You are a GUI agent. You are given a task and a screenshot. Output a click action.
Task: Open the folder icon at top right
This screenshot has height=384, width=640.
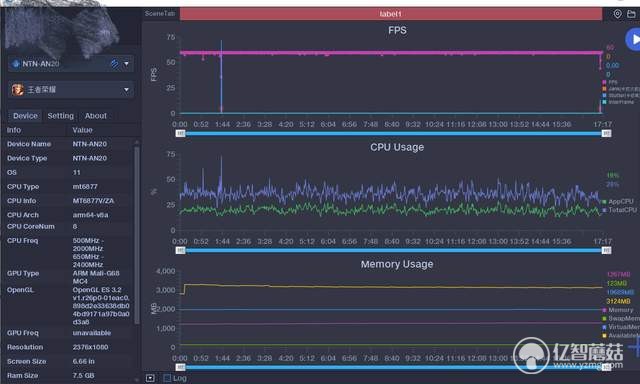click(631, 14)
